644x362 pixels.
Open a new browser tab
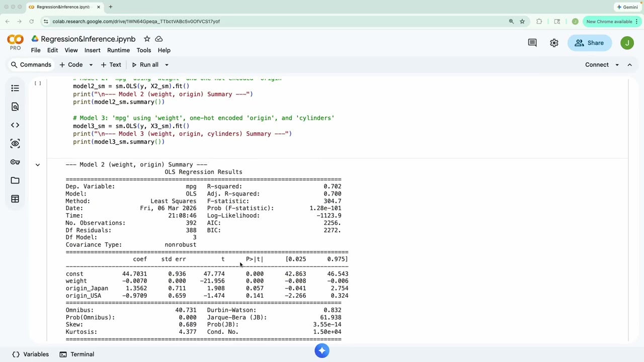(110, 7)
